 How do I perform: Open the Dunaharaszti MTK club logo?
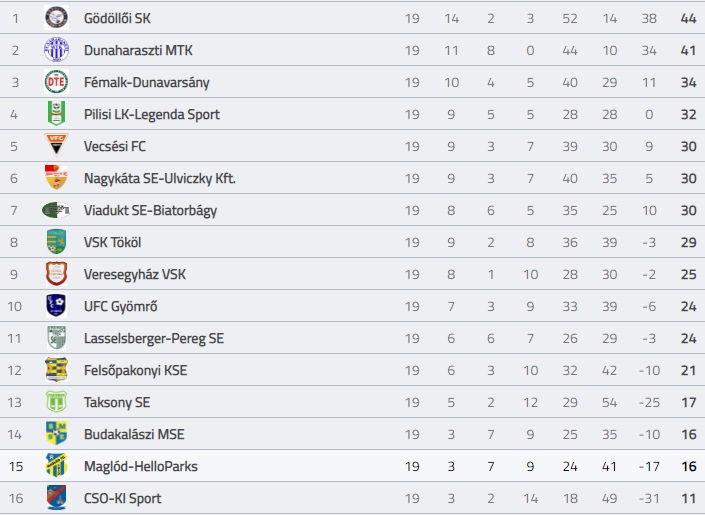point(57,50)
